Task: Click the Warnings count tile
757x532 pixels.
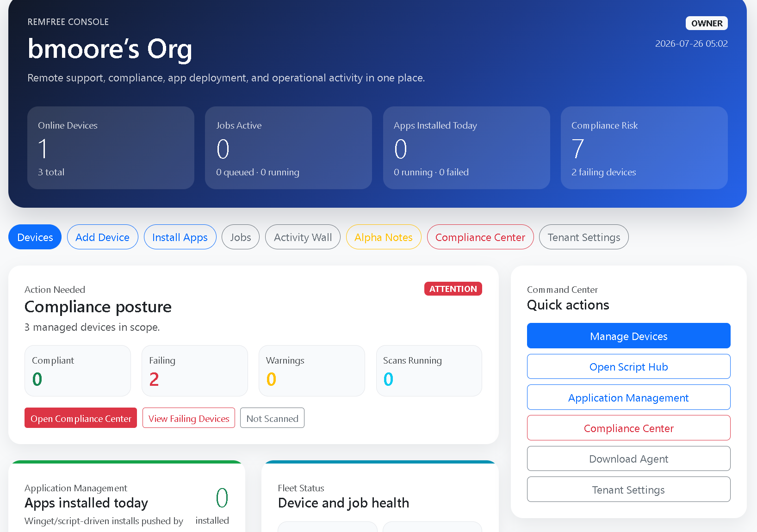Action: (x=312, y=371)
